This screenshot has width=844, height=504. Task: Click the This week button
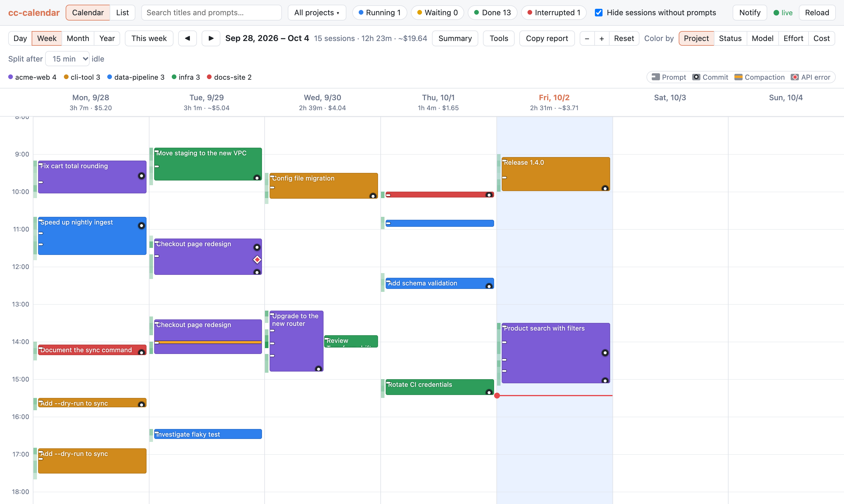(149, 38)
